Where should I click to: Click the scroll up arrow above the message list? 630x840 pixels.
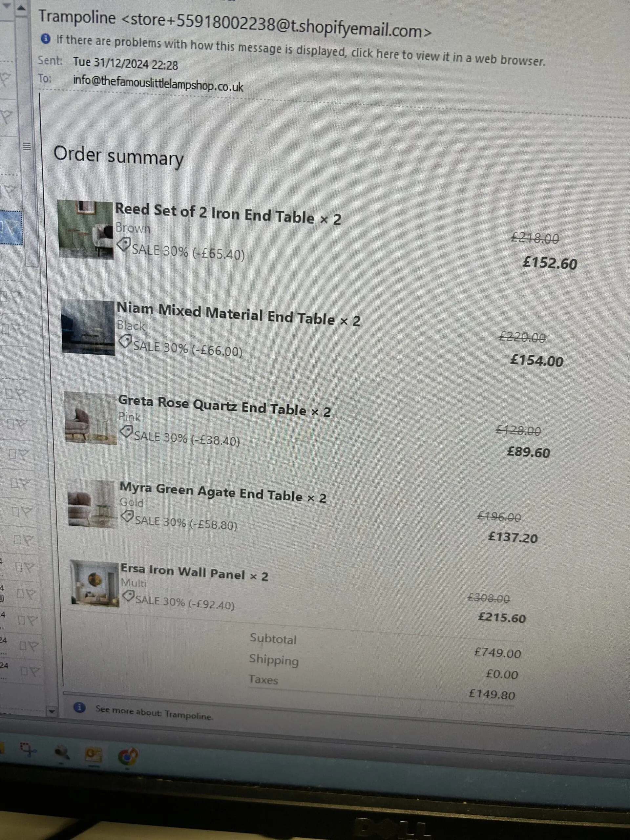click(22, 8)
